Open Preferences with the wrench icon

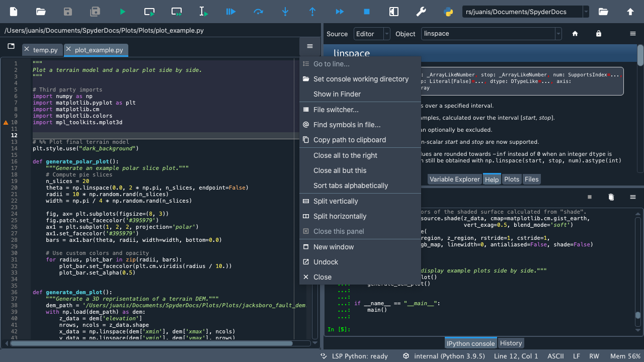(x=421, y=12)
